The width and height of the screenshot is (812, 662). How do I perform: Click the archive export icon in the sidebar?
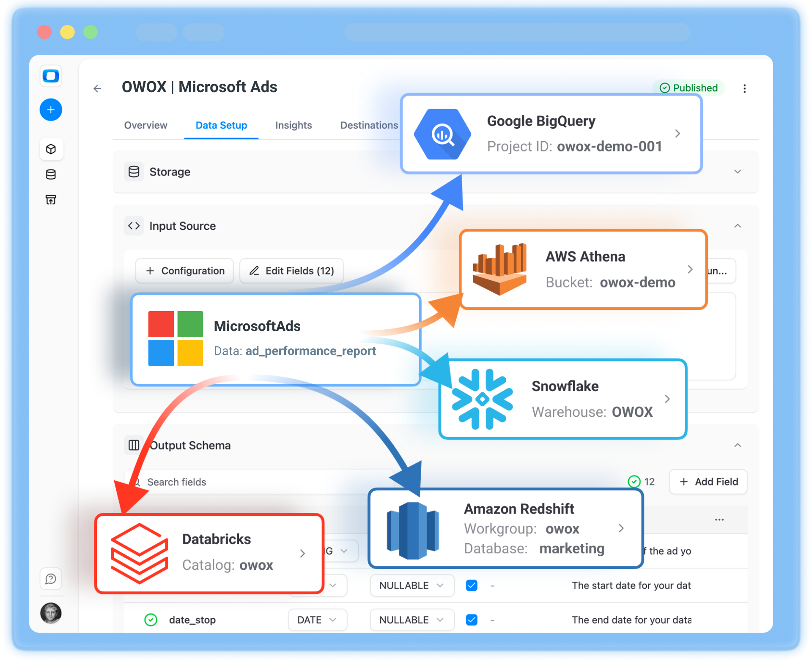(51, 200)
